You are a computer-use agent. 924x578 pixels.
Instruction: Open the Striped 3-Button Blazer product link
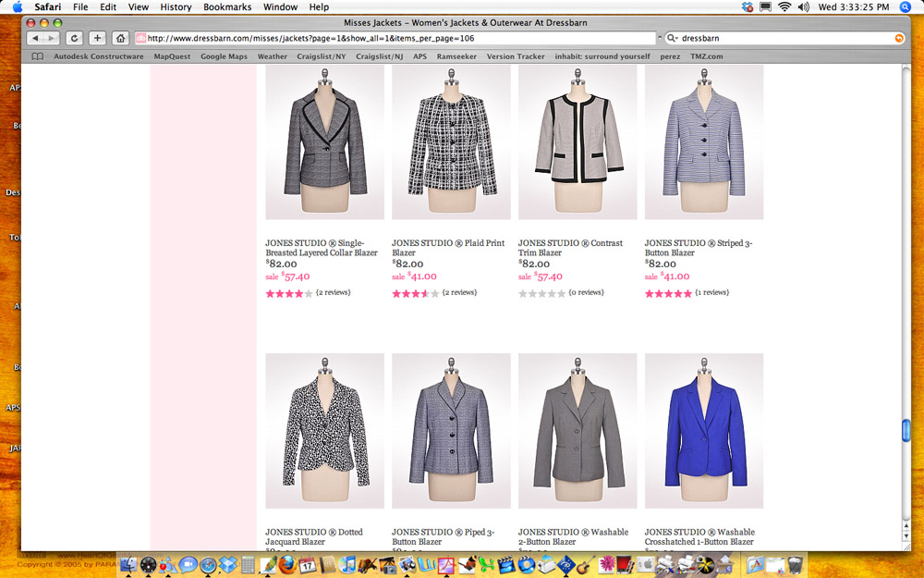click(x=699, y=248)
